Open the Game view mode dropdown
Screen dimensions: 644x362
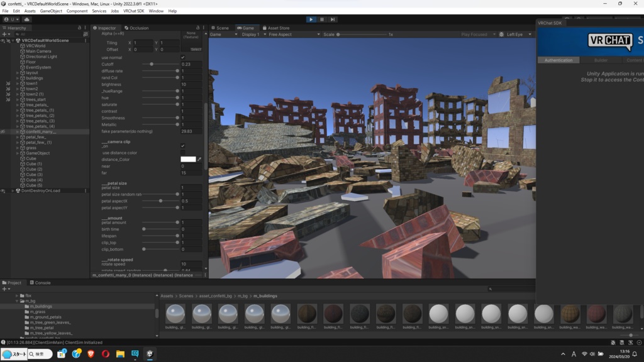pos(224,35)
